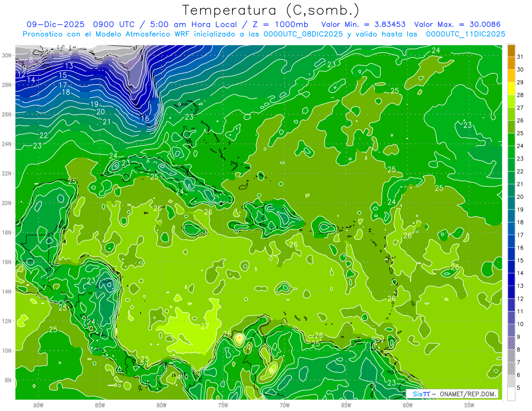Click the color scale label "5"
532x411 pixels.
point(519,388)
